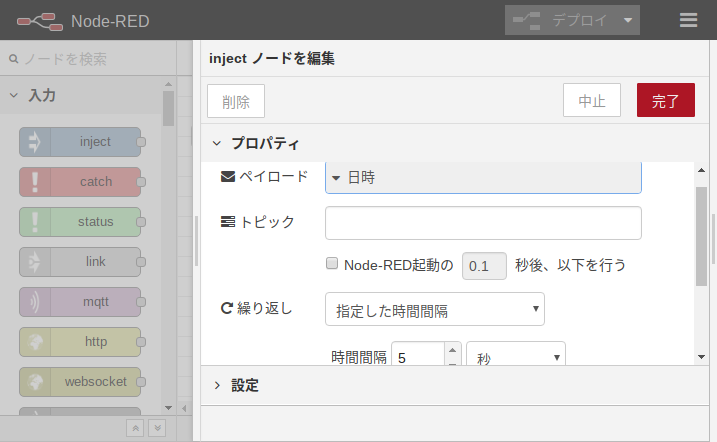
Task: Select the link node in palette
Action: pos(81,262)
